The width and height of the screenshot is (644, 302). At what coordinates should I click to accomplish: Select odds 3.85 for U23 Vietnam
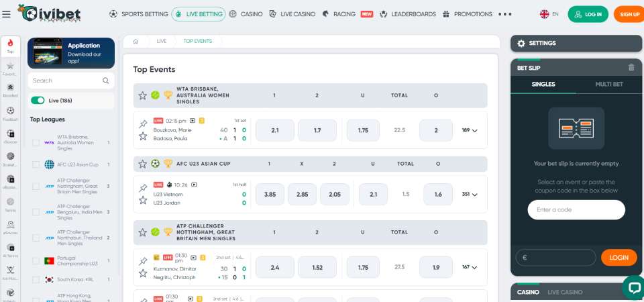click(x=270, y=194)
